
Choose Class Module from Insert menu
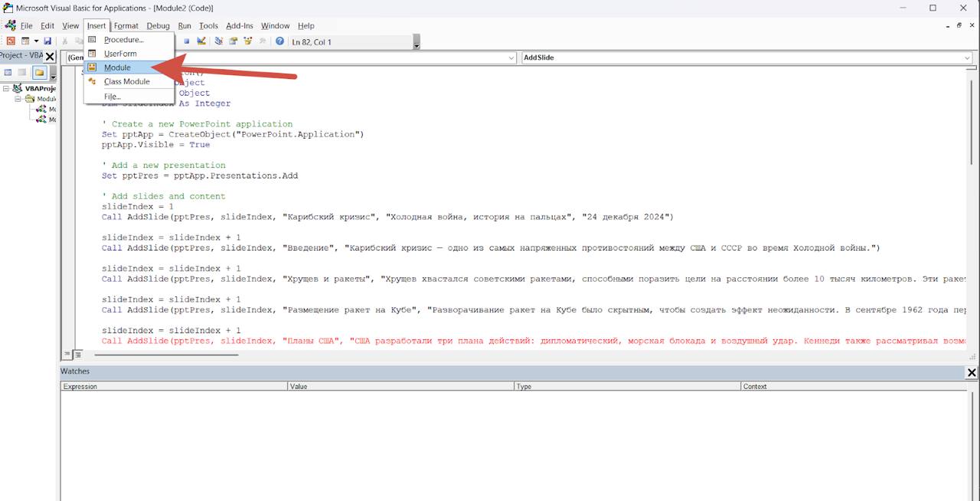(x=129, y=81)
